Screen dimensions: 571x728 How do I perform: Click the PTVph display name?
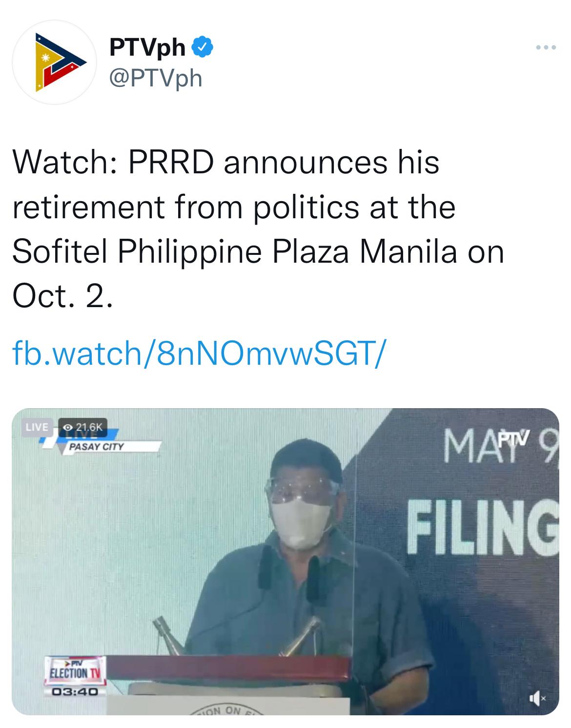pyautogui.click(x=147, y=47)
